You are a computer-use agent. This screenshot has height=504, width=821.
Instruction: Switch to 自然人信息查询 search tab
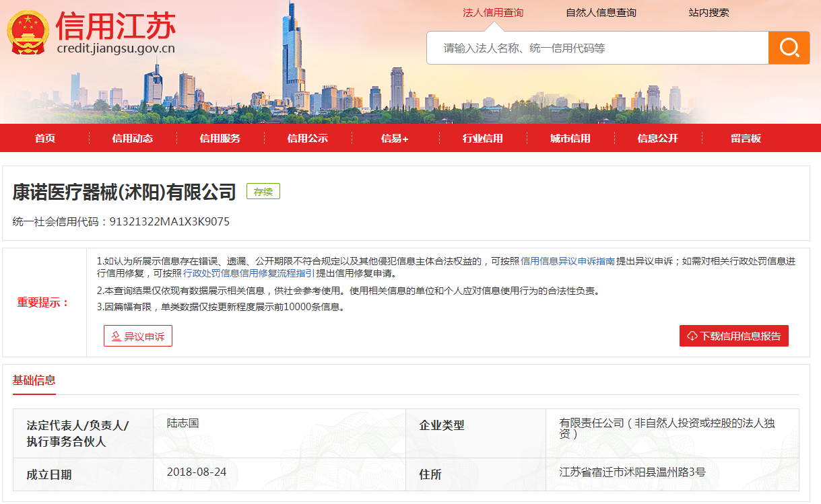pyautogui.click(x=601, y=12)
